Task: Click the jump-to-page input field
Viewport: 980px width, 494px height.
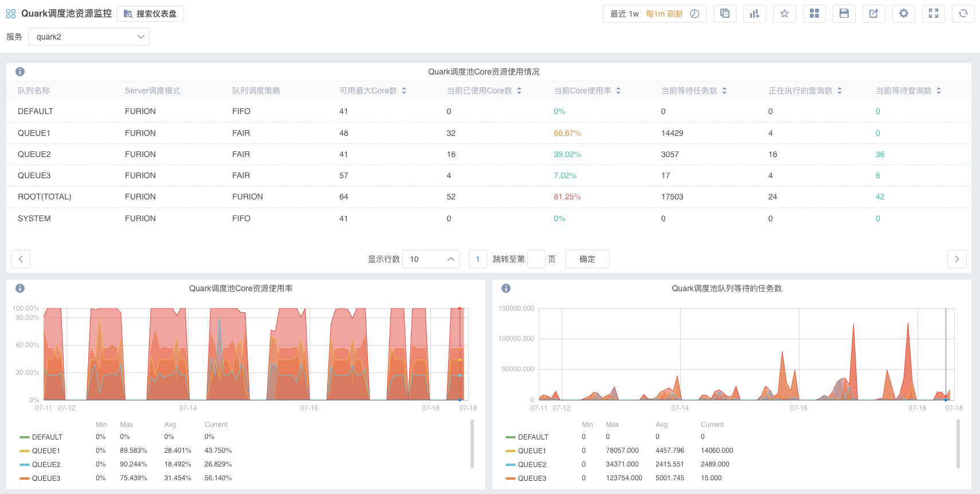Action: (536, 259)
